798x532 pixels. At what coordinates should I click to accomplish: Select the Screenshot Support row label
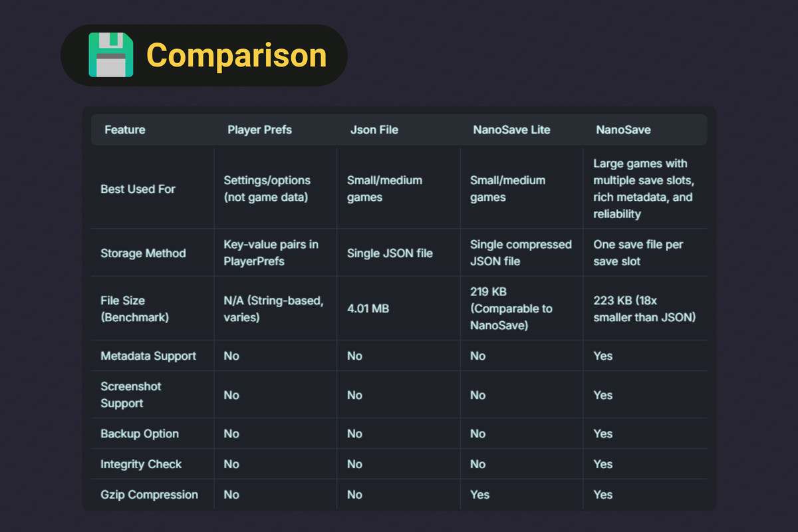click(131, 394)
